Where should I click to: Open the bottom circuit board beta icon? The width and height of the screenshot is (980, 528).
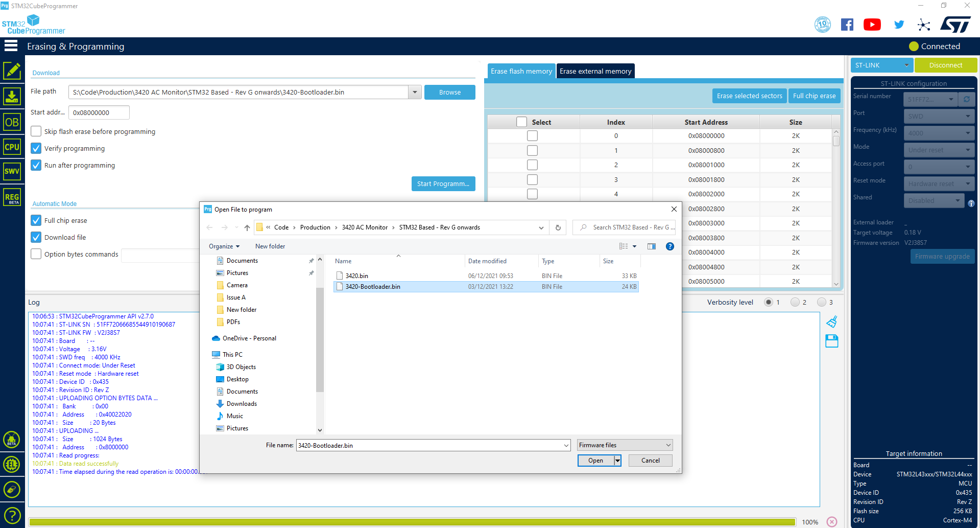coord(12,464)
